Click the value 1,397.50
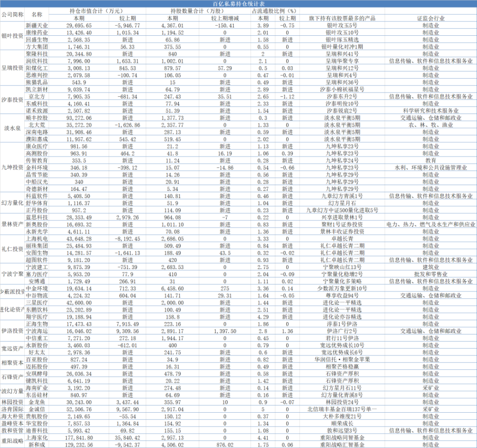This screenshot has height=448, width=477. click(225, 331)
